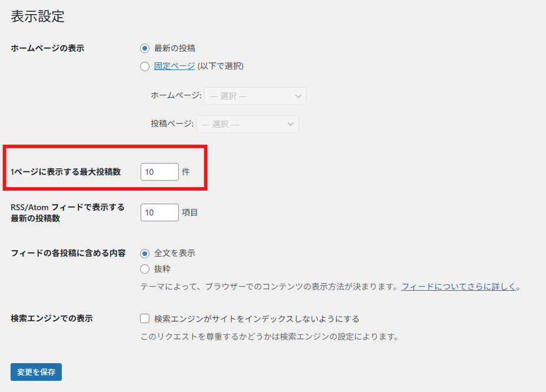Click the 変更を保存 button
The image size is (546, 392).
pyautogui.click(x=36, y=372)
